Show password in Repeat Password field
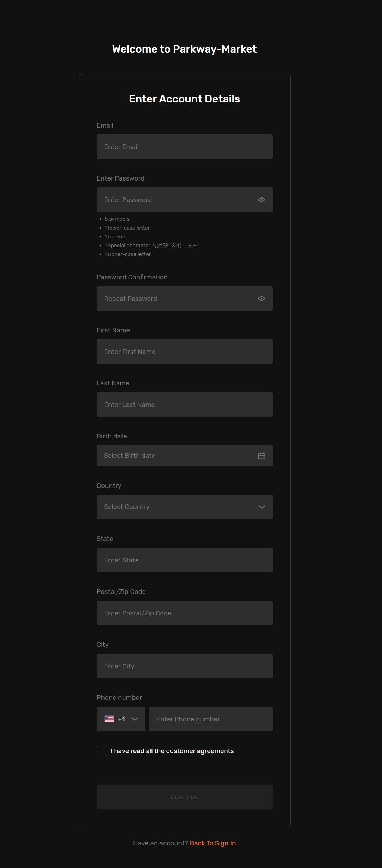Viewport: 382px width, 868px height. [x=262, y=299]
